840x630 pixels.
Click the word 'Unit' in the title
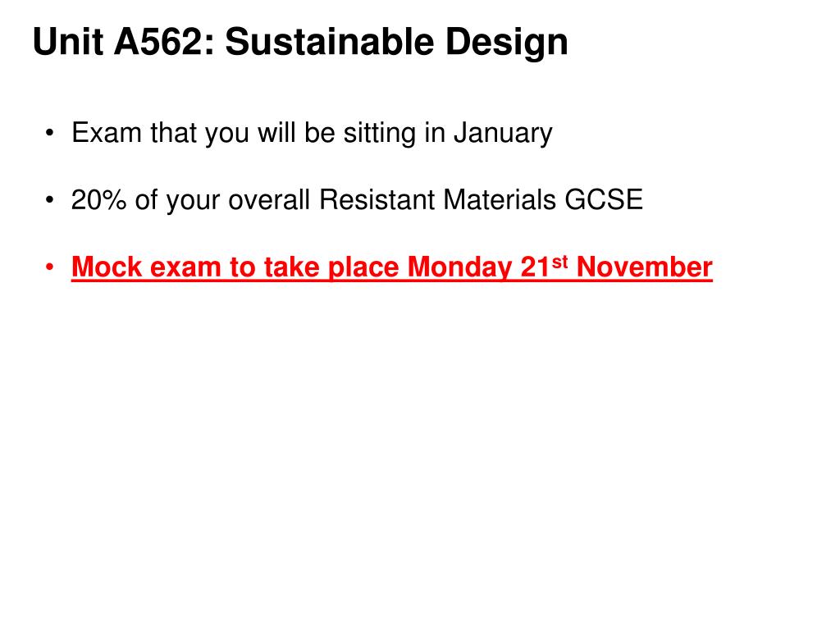[68, 42]
